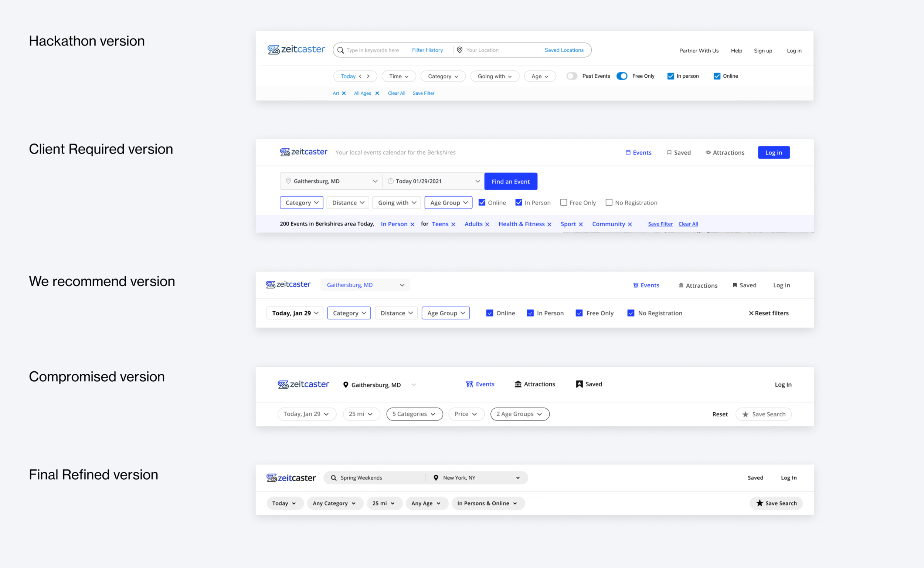Open the Today, Jan 29 dropdown in We recommend version
Viewport: 924px width, 568px height.
[295, 313]
